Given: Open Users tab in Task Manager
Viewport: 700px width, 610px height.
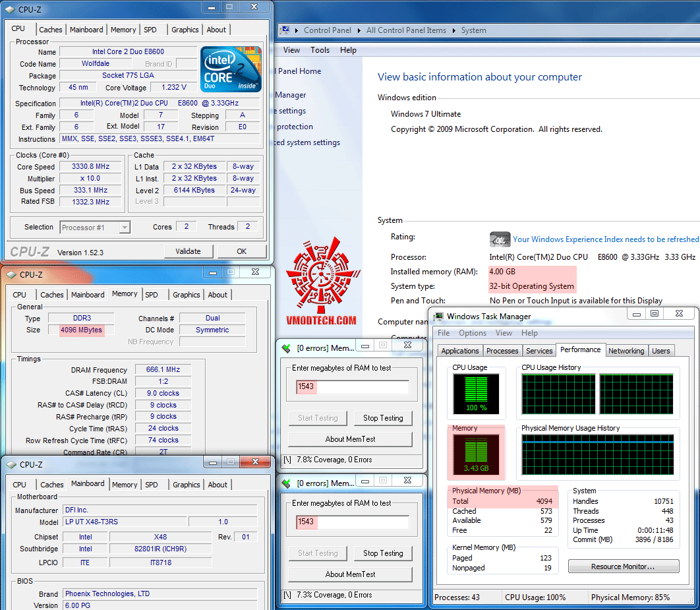Looking at the screenshot, I should click(x=660, y=351).
